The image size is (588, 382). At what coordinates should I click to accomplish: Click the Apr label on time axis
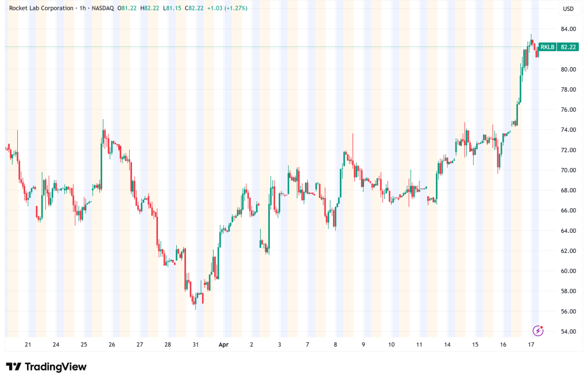click(x=225, y=345)
